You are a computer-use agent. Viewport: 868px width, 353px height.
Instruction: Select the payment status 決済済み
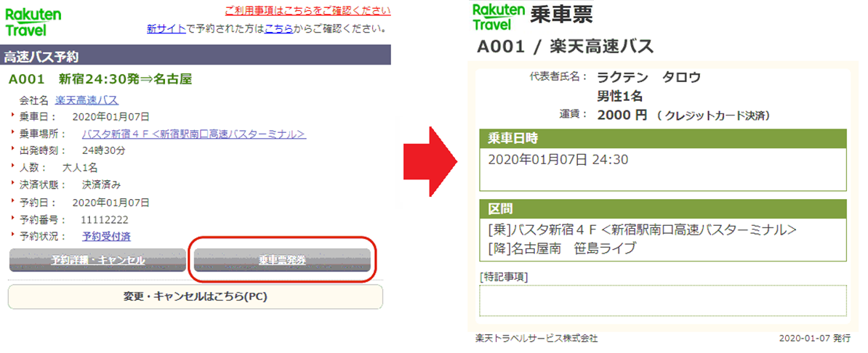pos(101,184)
